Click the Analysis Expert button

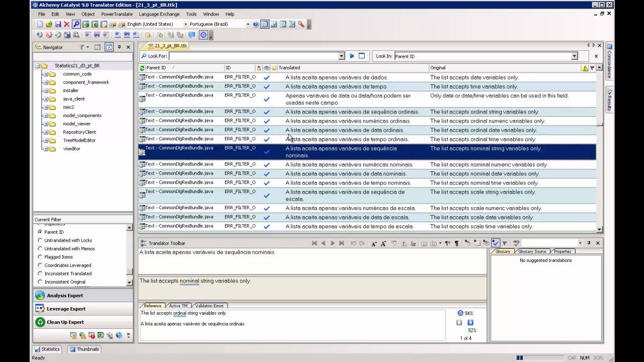(83, 296)
